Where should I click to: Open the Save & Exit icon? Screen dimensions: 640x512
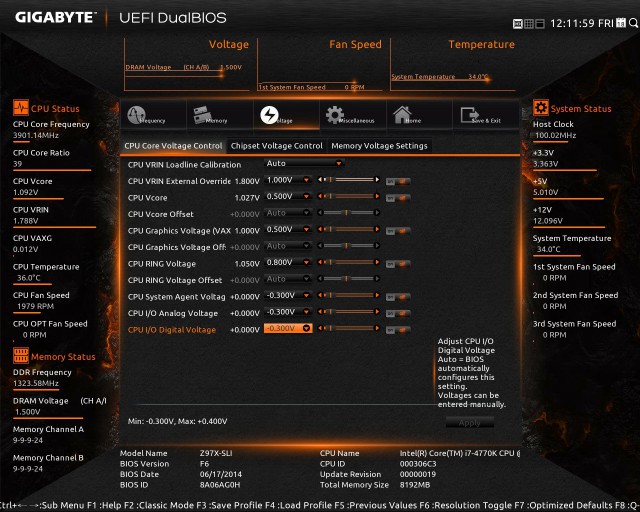tap(469, 115)
